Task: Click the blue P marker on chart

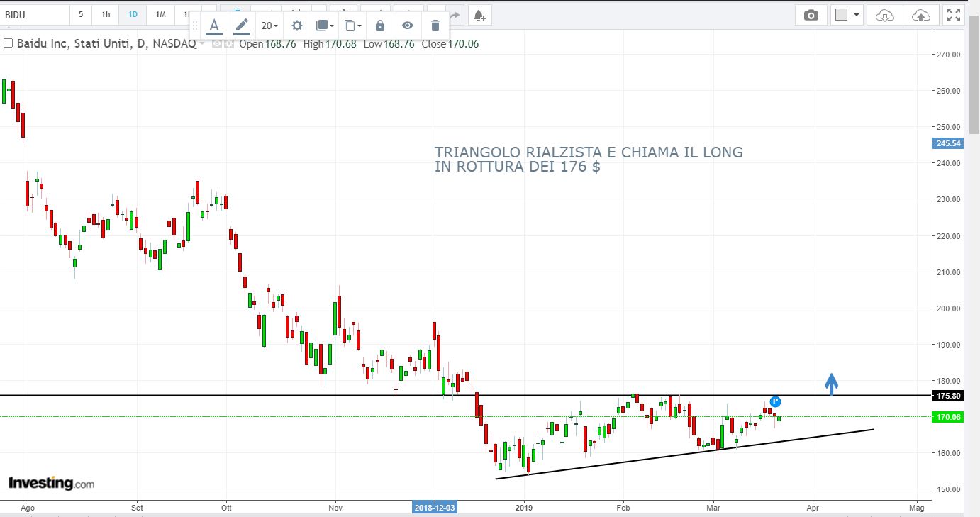Action: click(x=775, y=401)
